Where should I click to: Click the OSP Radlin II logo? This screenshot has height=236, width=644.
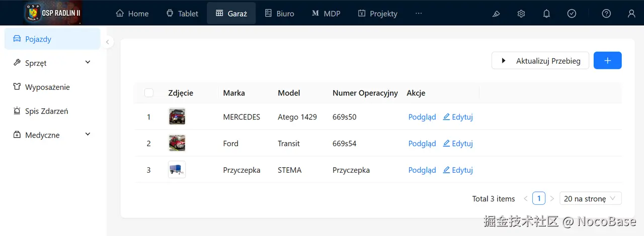[53, 13]
